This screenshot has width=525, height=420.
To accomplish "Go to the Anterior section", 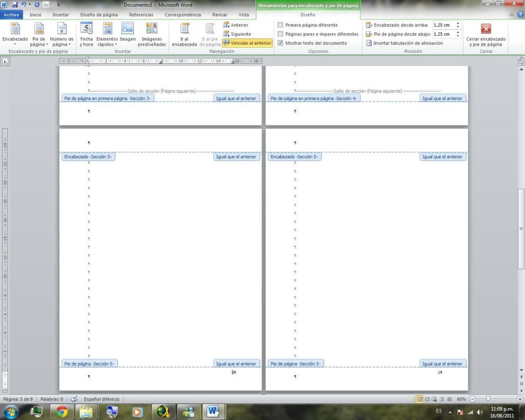I will (236, 25).
